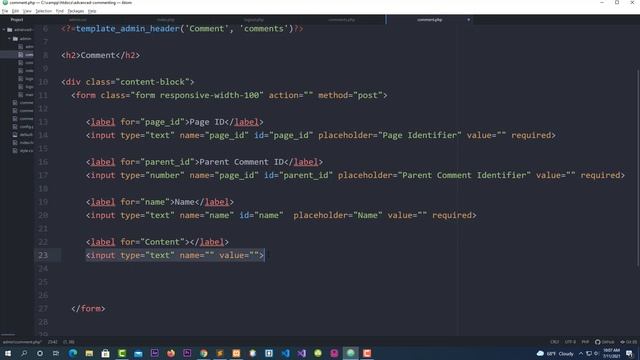Image resolution: width=640 pixels, height=360 pixels.
Task: Click line number 10 in gutter
Action: pyautogui.click(x=43, y=82)
